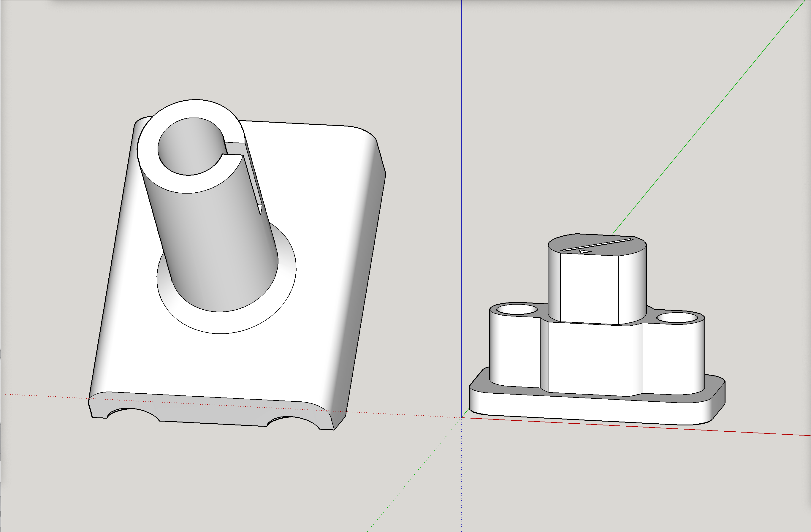This screenshot has width=811, height=532.
Task: Select the left semicircular notch on plate bottom
Action: click(x=133, y=414)
